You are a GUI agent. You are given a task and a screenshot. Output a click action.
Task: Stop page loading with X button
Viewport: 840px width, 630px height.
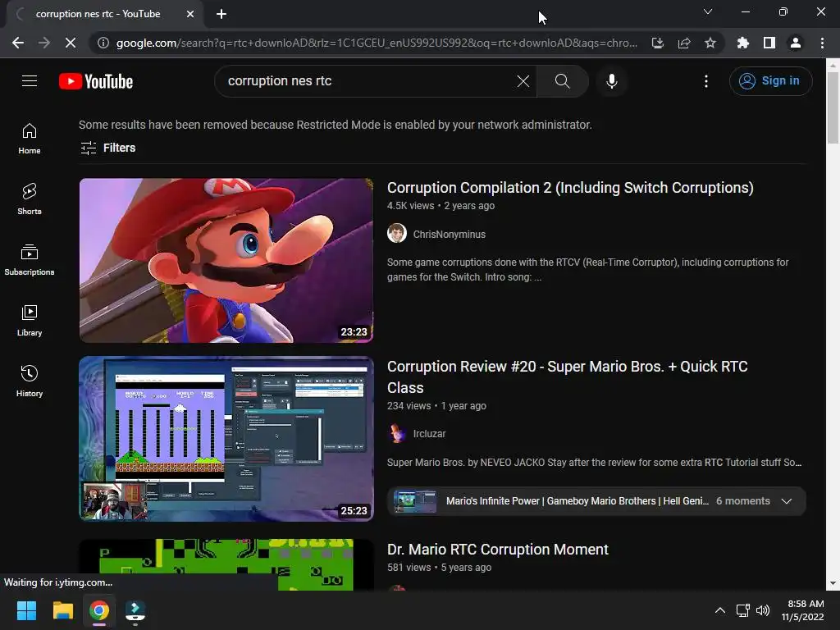pos(71,43)
